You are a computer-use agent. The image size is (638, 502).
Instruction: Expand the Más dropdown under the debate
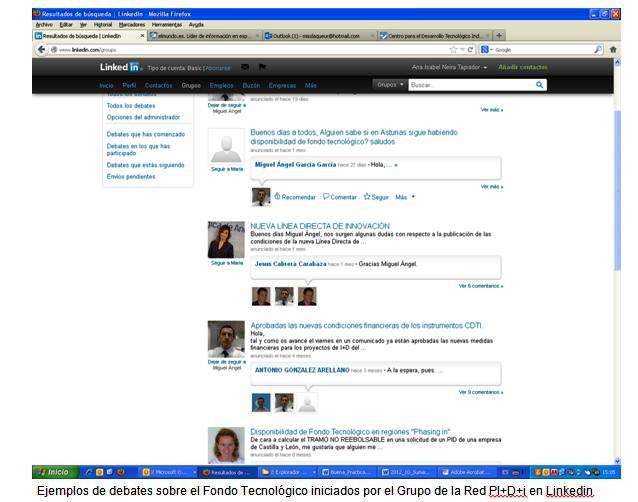(405, 197)
